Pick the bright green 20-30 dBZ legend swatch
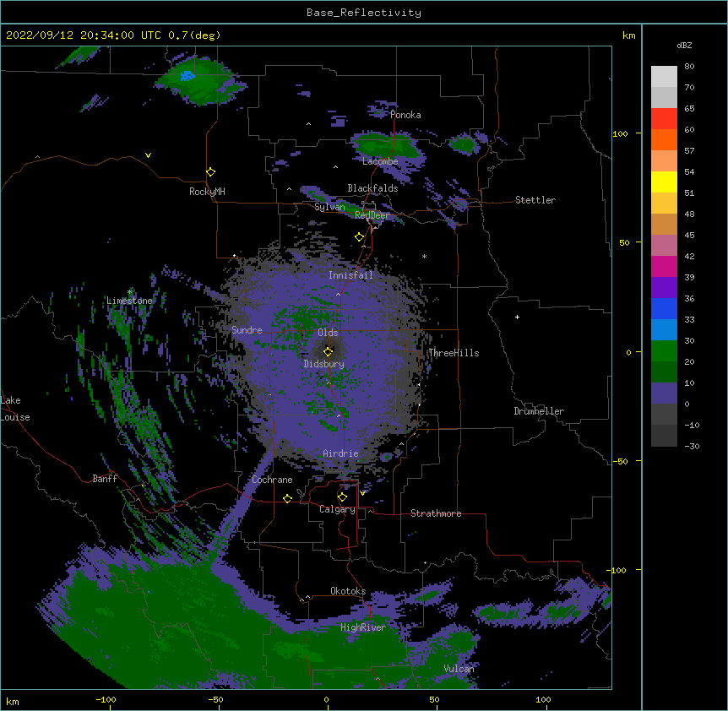The width and height of the screenshot is (728, 711). 664,351
